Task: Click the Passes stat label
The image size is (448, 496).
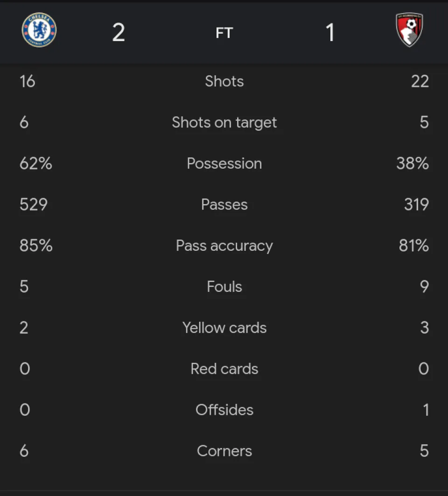Action: [x=224, y=205]
